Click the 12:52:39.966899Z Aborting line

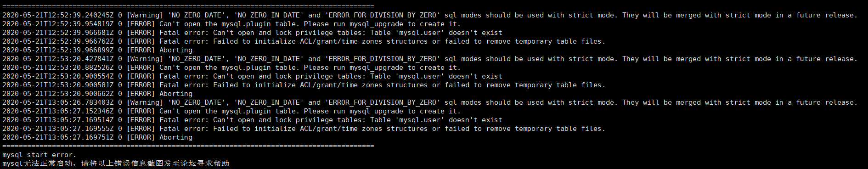coord(97,50)
